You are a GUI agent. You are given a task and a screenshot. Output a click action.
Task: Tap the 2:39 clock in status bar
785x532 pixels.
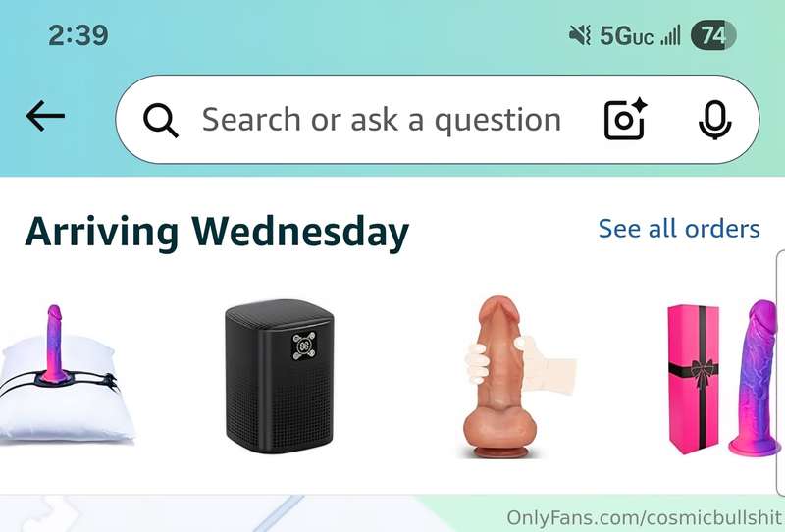78,35
